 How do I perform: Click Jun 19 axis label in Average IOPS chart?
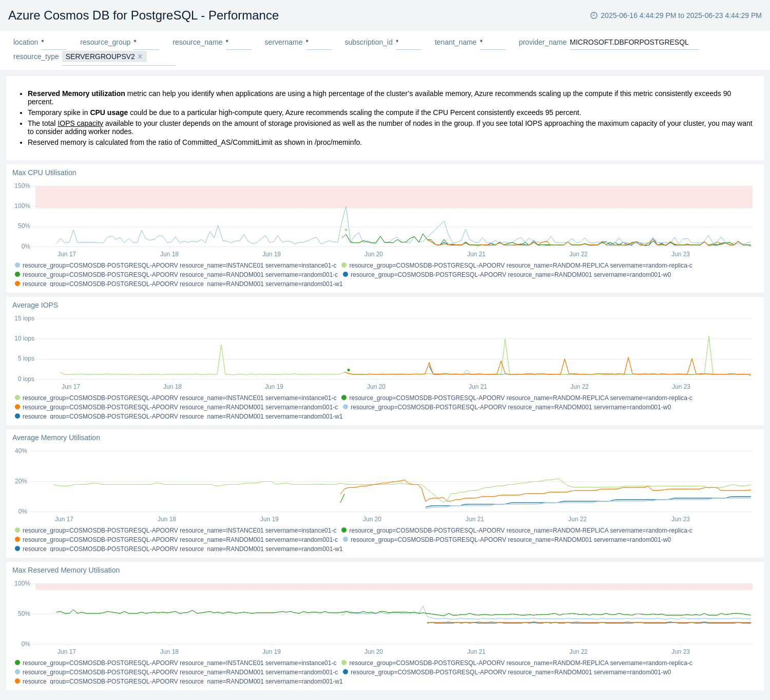[274, 387]
